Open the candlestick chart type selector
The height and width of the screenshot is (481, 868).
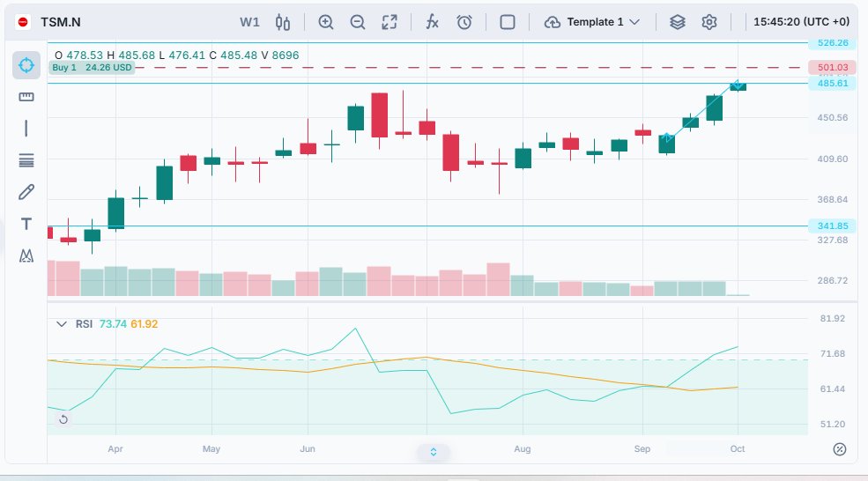(283, 22)
